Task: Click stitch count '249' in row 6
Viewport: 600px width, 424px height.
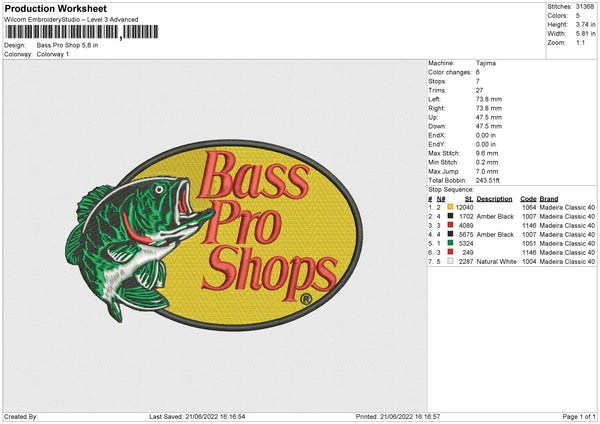Action: pyautogui.click(x=468, y=252)
